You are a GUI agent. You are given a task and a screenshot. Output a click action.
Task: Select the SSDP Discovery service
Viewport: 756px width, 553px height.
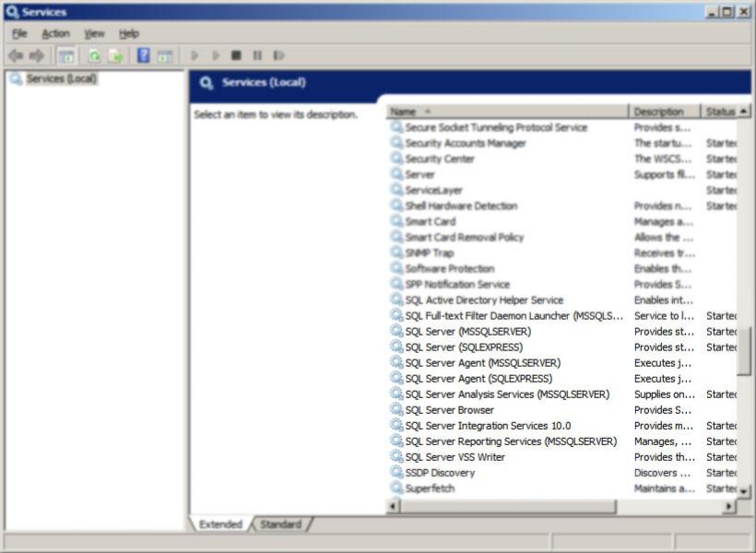(440, 473)
